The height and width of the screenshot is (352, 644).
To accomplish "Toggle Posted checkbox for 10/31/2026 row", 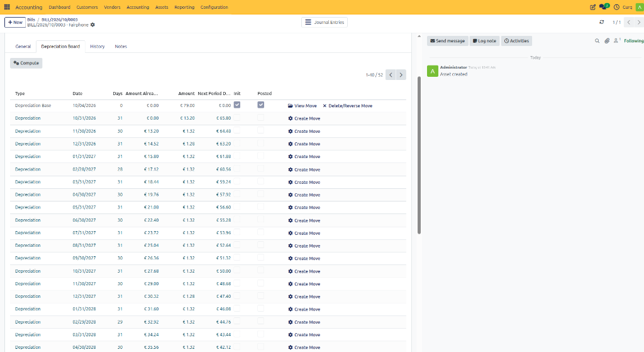I will coord(261,118).
